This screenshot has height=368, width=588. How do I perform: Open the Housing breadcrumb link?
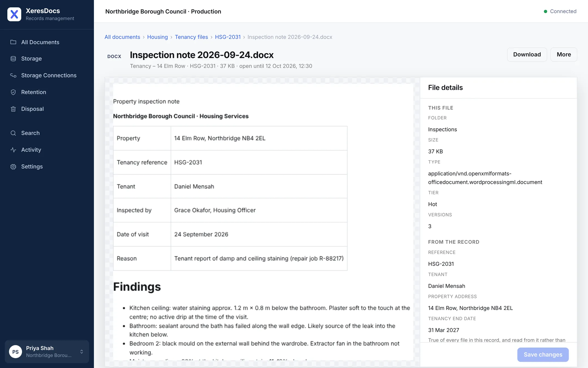tap(157, 37)
